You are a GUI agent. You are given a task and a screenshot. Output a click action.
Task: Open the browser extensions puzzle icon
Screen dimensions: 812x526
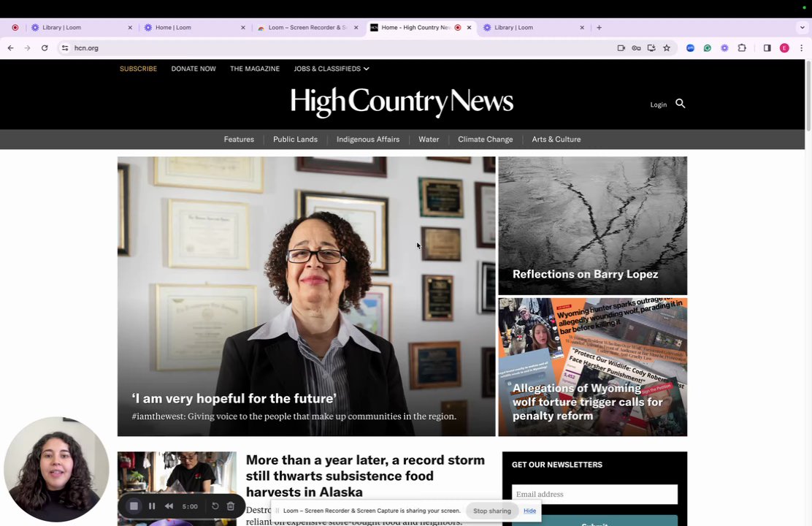click(x=742, y=48)
